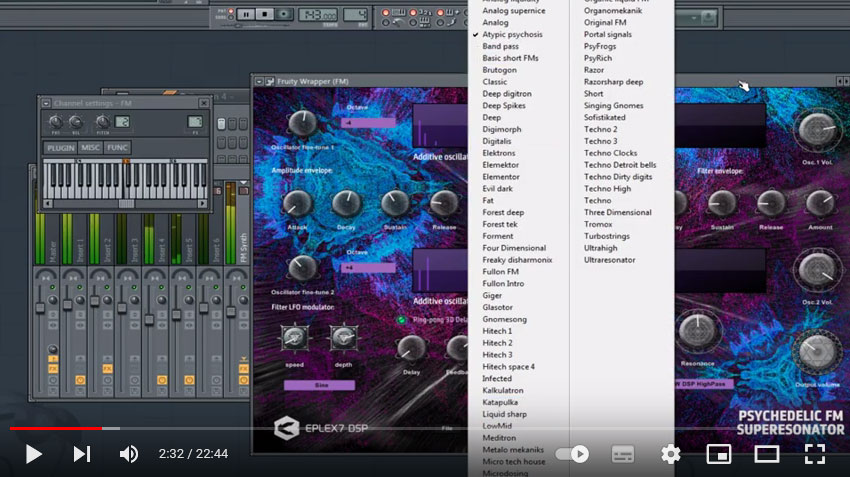Click the Output volume knob
The image size is (850, 477).
pos(817,352)
